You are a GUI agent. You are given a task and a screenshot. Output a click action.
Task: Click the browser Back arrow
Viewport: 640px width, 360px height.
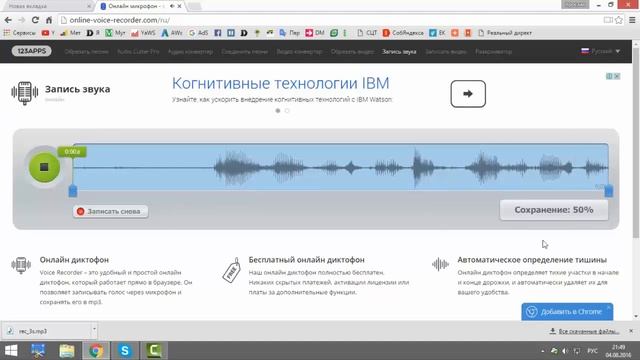(x=8, y=20)
